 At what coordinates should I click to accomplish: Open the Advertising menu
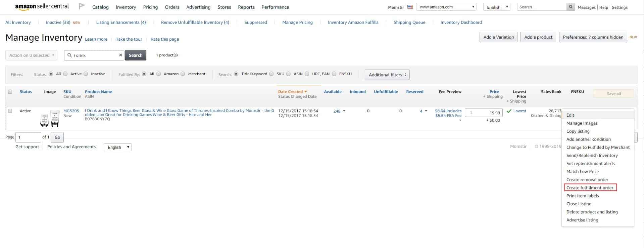coord(198,7)
